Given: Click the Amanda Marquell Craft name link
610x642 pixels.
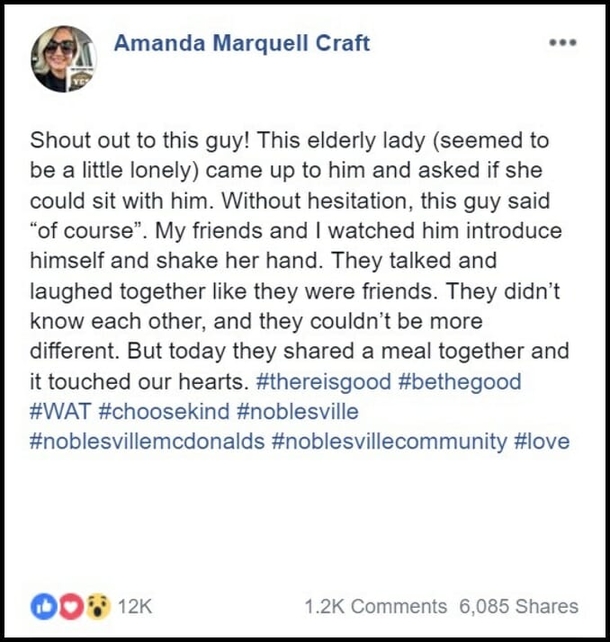Looking at the screenshot, I should 242,43.
